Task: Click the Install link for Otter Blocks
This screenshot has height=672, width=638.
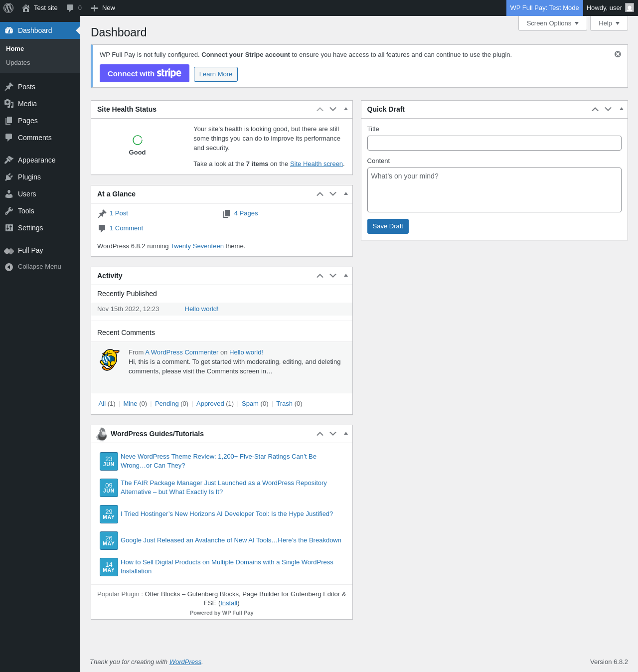Action: 229,603
